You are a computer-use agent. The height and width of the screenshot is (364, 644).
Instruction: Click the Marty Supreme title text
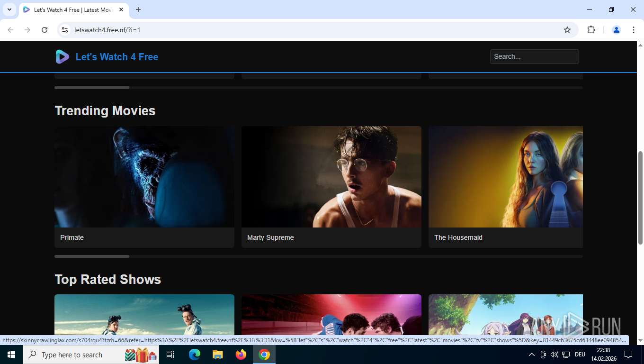270,237
